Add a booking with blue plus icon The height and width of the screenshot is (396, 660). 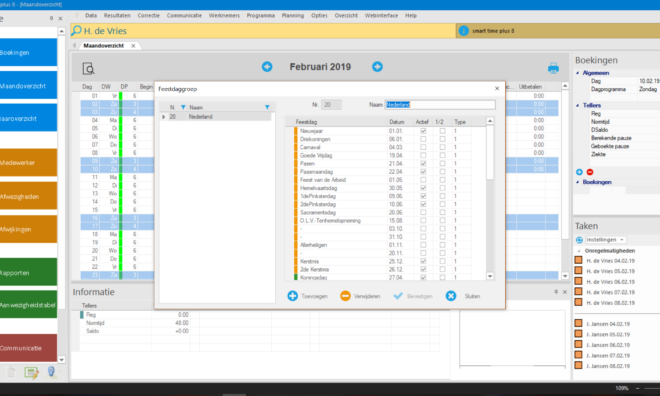point(579,172)
